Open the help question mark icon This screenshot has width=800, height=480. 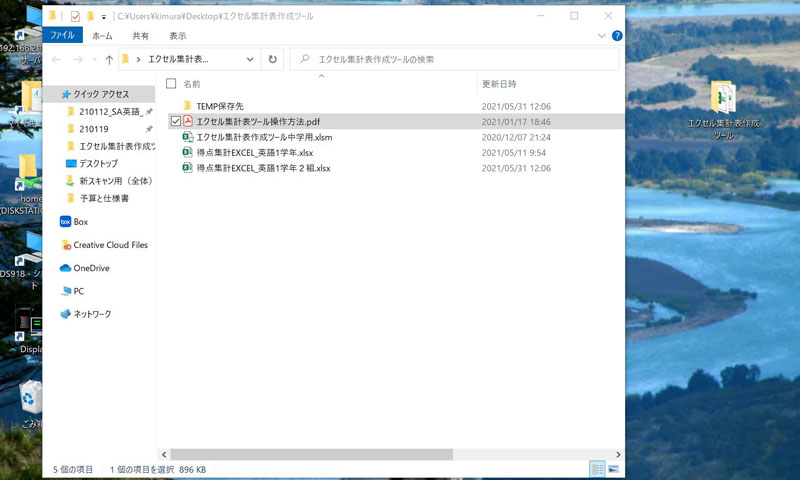(616, 36)
